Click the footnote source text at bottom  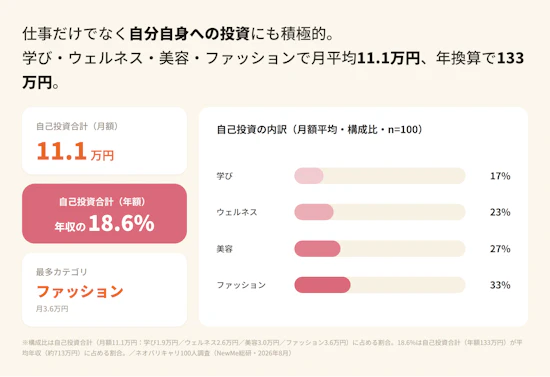pos(272,348)
